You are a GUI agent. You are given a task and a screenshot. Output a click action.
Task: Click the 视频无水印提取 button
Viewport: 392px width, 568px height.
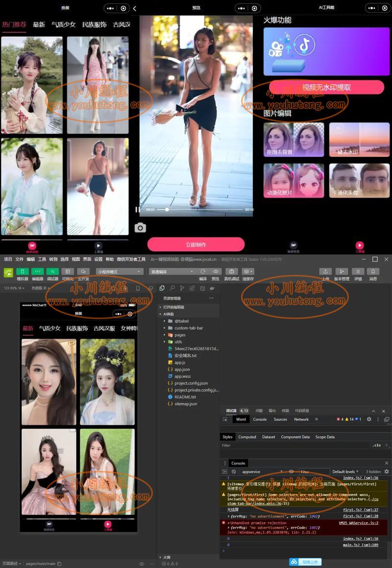click(x=326, y=87)
